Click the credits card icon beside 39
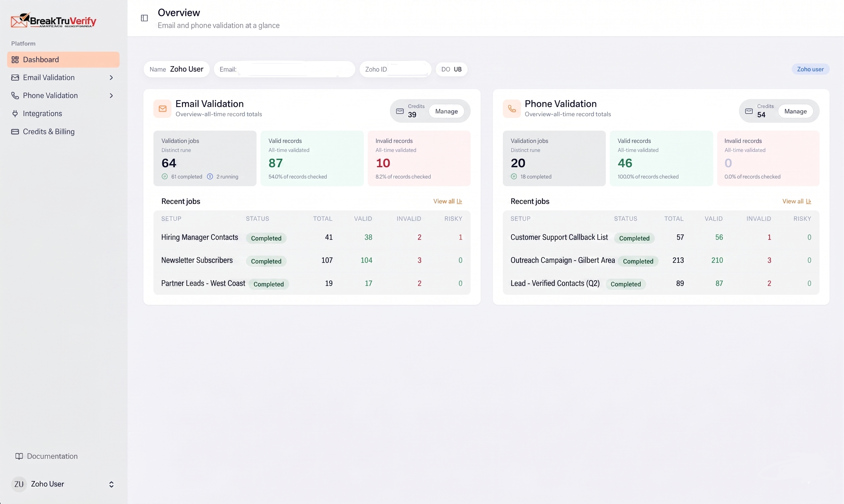 click(x=400, y=112)
